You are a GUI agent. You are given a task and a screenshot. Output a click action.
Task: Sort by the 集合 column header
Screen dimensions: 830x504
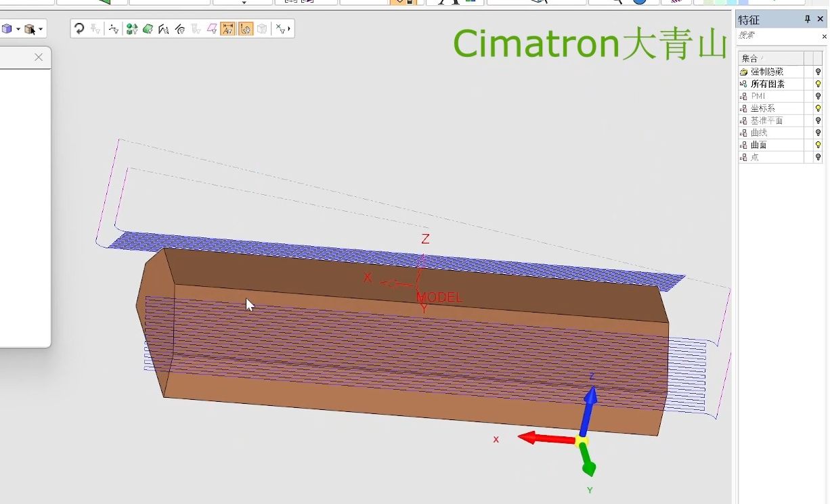[x=770, y=58]
